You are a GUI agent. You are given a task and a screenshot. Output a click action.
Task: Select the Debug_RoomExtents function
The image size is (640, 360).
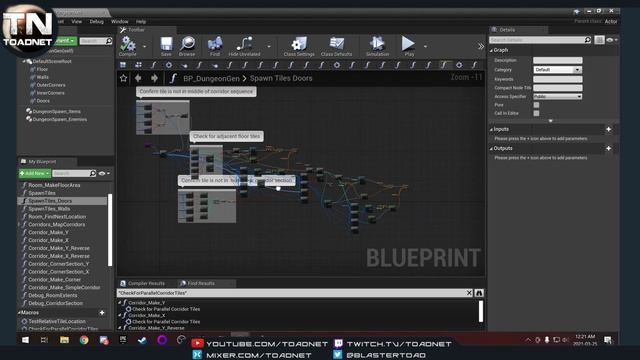[x=52, y=296]
